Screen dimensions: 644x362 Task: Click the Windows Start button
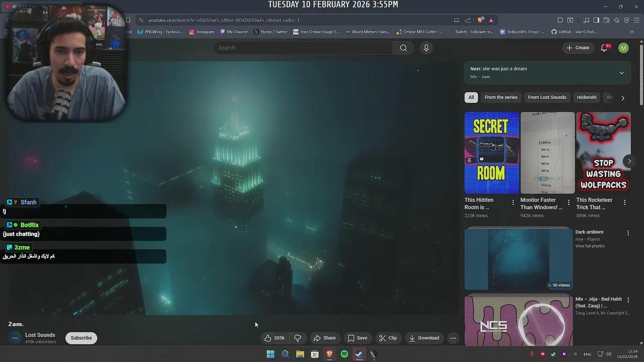pyautogui.click(x=270, y=354)
